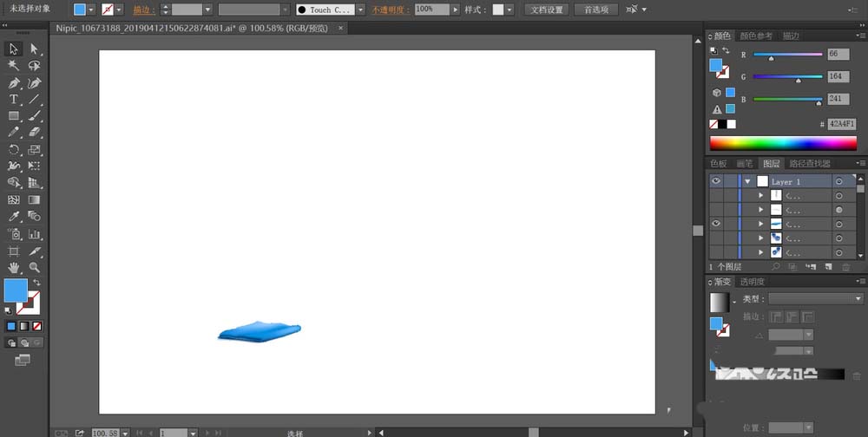The height and width of the screenshot is (437, 868).
Task: Click the Create New Layer icon
Action: 828,267
